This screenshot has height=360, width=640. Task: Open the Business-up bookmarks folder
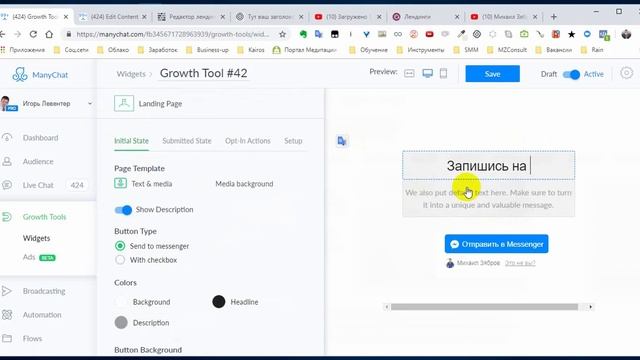[x=207, y=50]
